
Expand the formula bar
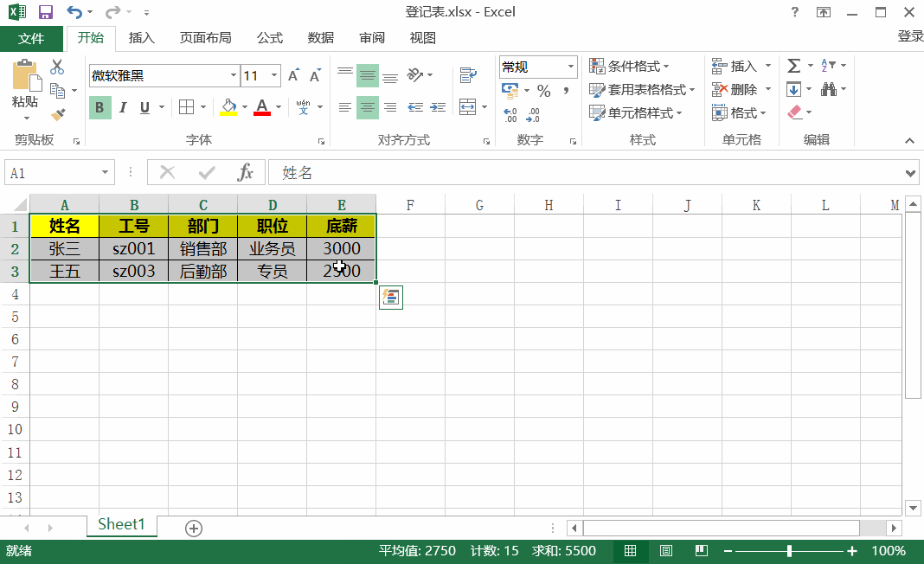click(x=910, y=173)
